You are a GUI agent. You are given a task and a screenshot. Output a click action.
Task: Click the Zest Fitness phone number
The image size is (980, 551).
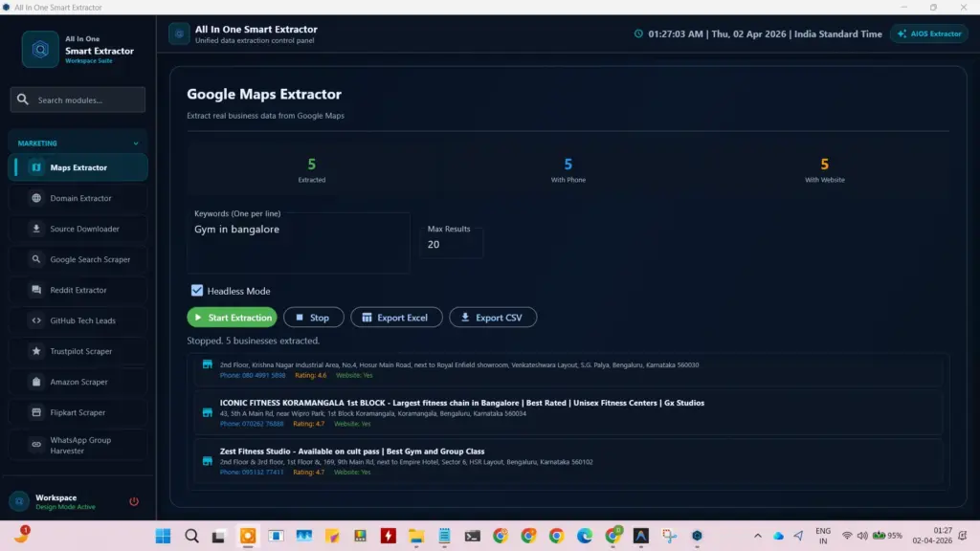point(252,473)
